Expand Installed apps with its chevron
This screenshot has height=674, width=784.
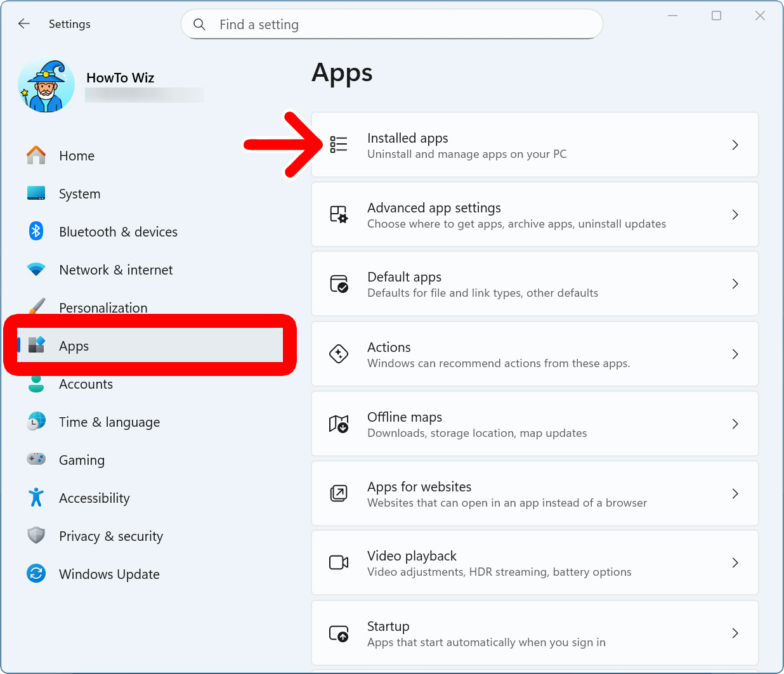pos(735,145)
